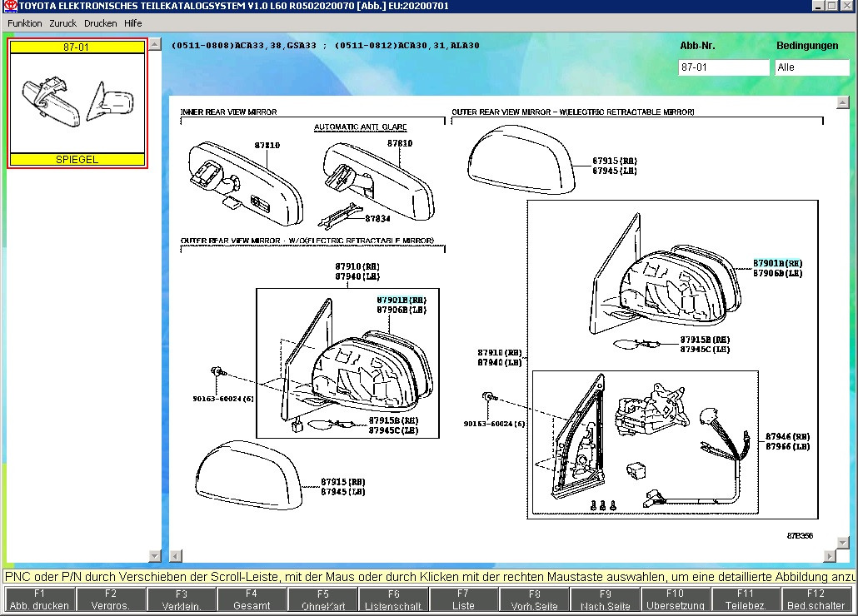Open the Funktion menu
Viewport: 858px width, 616px height.
click(x=25, y=23)
